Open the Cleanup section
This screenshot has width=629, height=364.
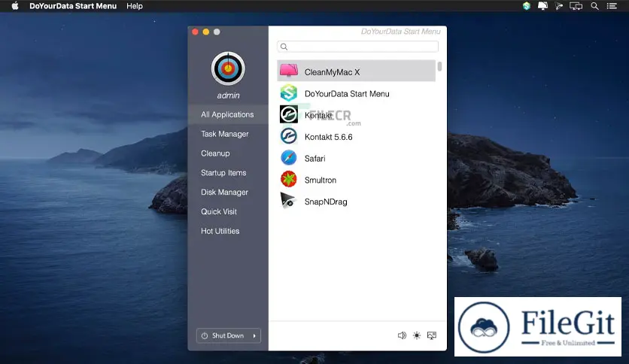215,153
